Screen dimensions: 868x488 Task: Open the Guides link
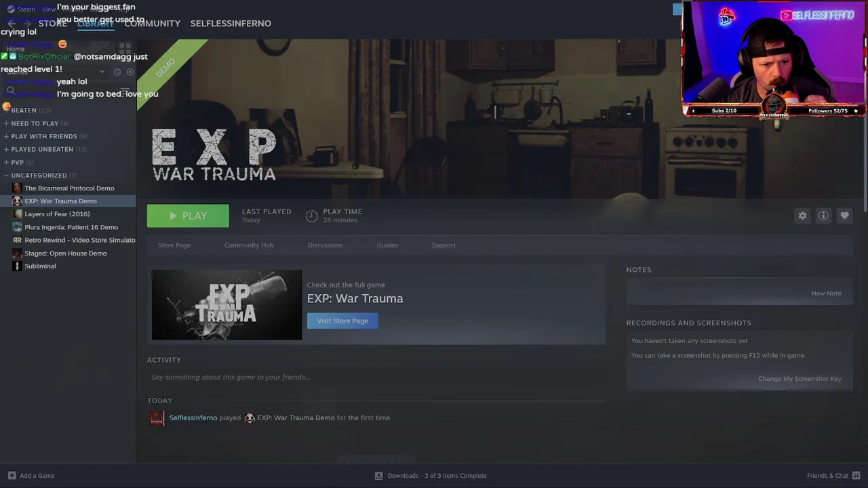click(387, 245)
